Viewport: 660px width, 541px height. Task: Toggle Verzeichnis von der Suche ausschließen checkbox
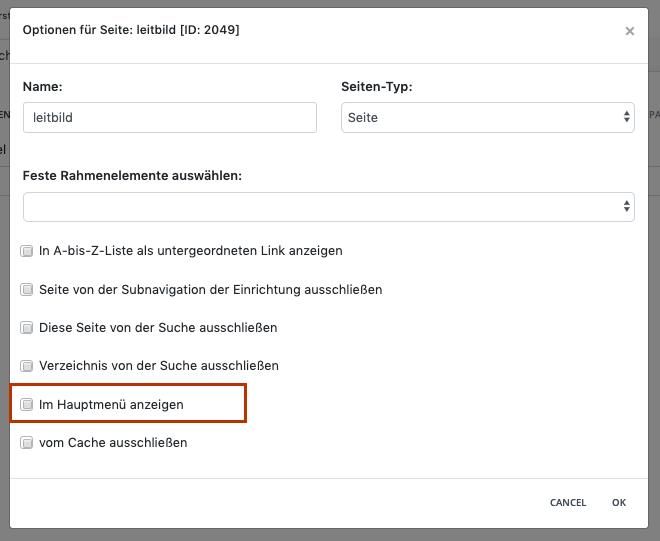tap(27, 365)
